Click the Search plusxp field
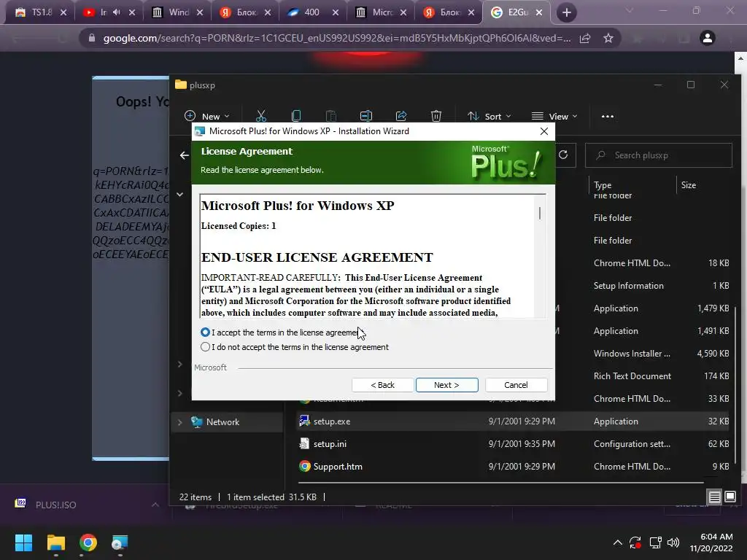The height and width of the screenshot is (560, 747). coord(659,155)
